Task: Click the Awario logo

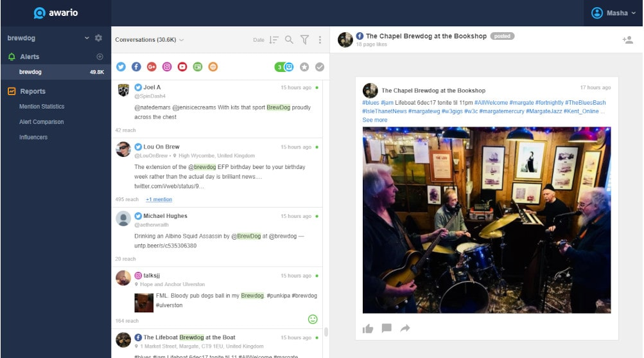Action: [x=56, y=13]
